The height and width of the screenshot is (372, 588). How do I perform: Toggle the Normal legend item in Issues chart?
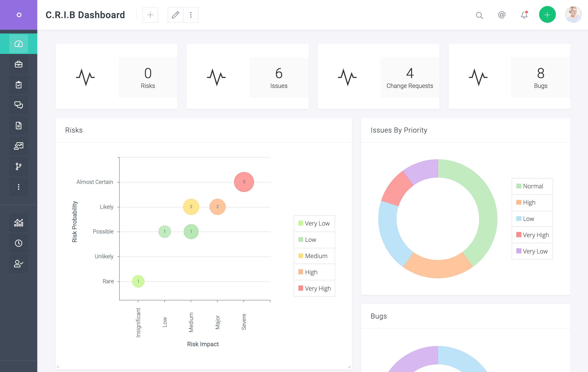pyautogui.click(x=532, y=186)
